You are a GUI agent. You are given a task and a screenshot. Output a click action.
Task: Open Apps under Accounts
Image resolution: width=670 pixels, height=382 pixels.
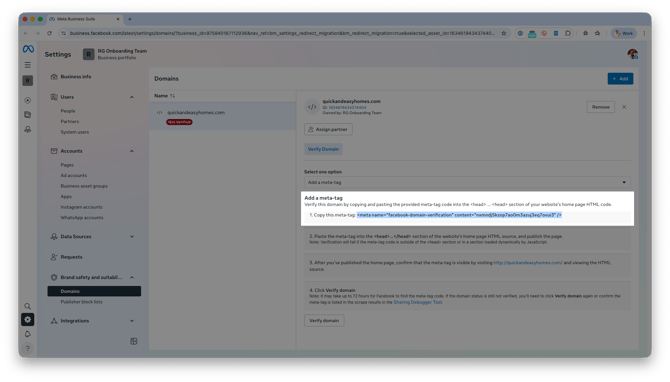(66, 197)
